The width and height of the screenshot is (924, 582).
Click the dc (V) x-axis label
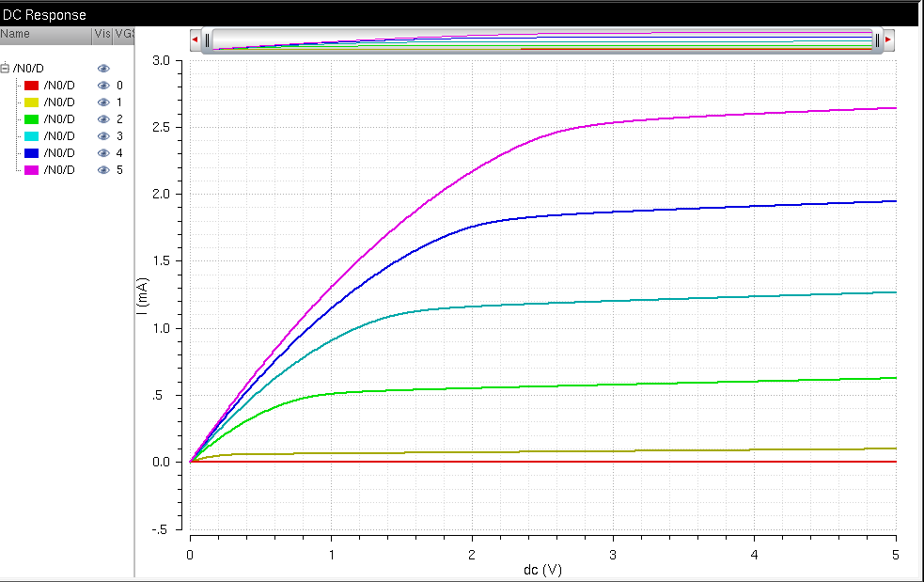click(542, 570)
